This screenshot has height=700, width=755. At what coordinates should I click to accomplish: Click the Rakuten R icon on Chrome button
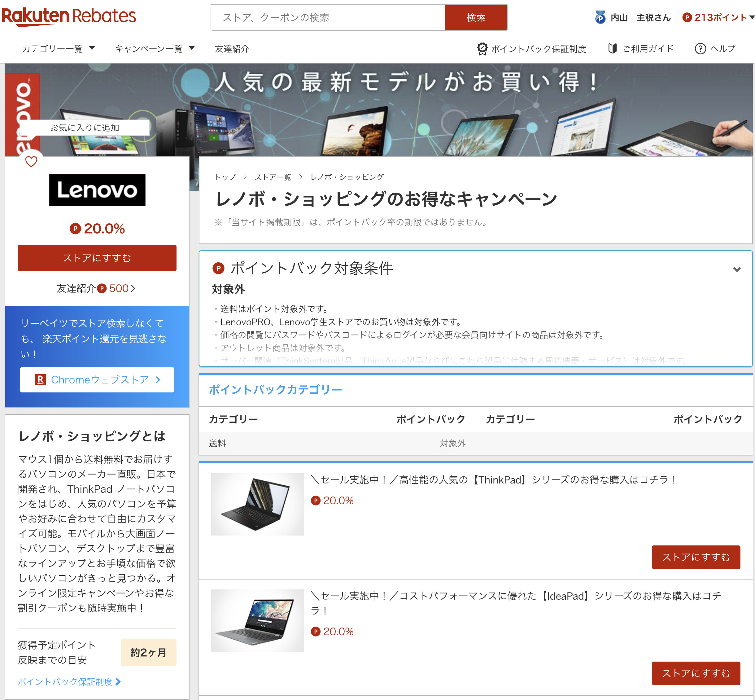pyautogui.click(x=40, y=379)
